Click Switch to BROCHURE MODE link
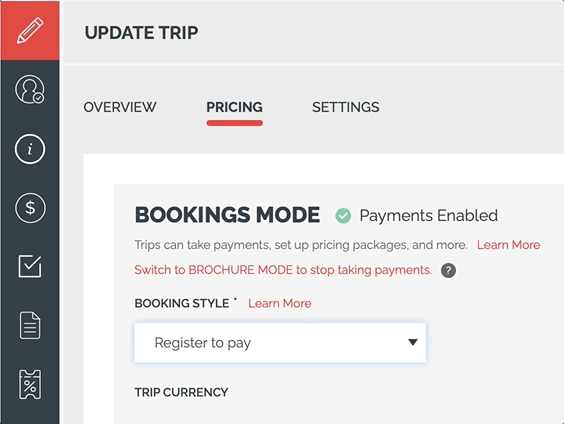 coord(283,270)
